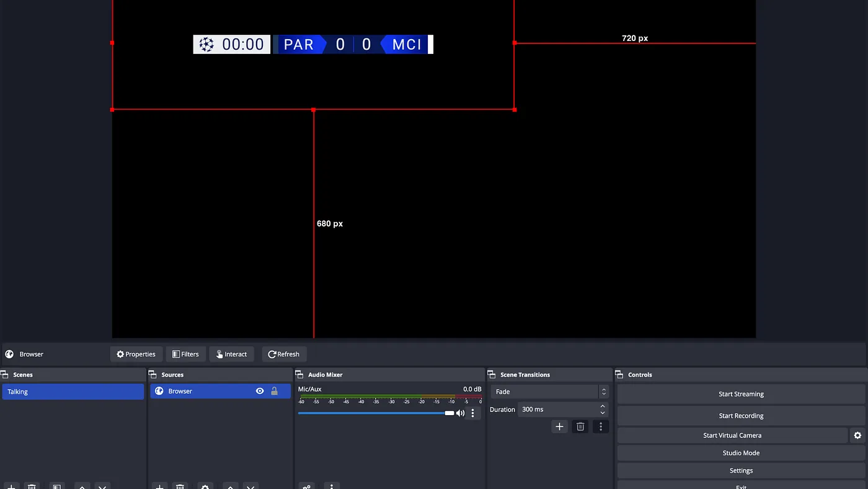The image size is (868, 489).
Task: Open Filters for Browser source
Action: [186, 354]
